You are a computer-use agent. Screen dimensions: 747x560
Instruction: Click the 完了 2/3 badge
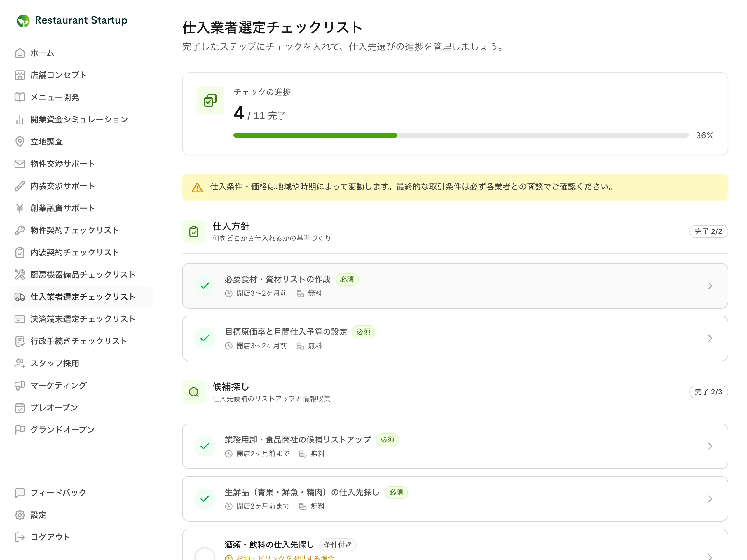click(x=708, y=392)
